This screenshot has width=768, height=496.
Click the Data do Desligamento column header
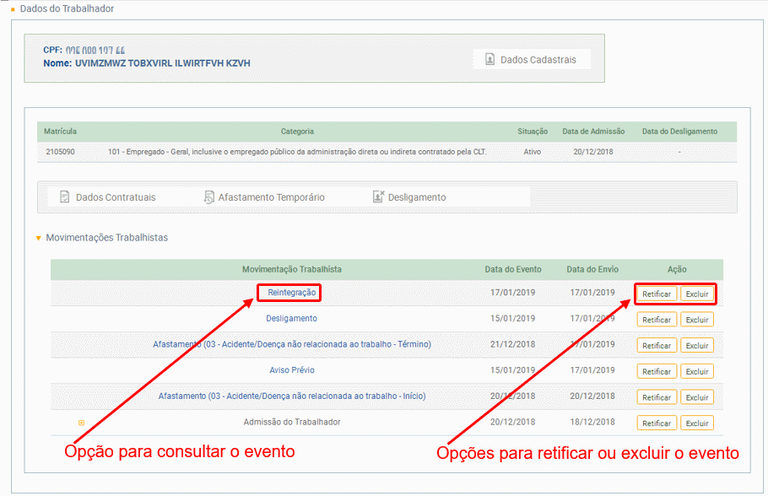pyautogui.click(x=679, y=131)
